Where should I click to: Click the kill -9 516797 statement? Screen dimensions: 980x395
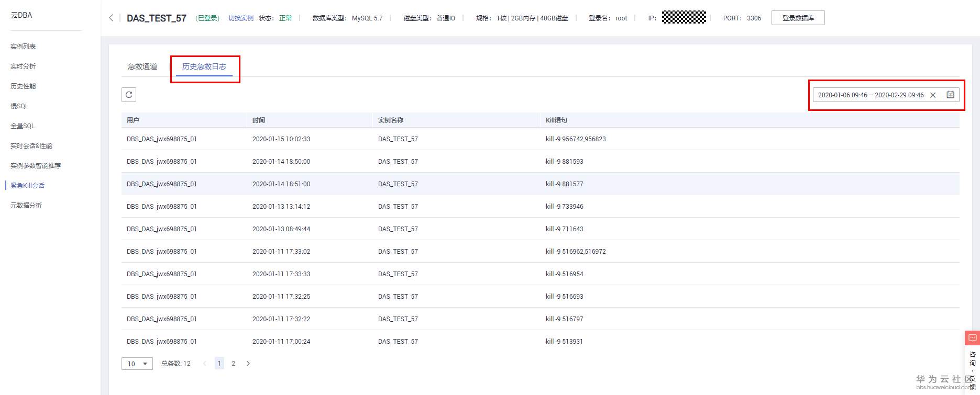(565, 319)
